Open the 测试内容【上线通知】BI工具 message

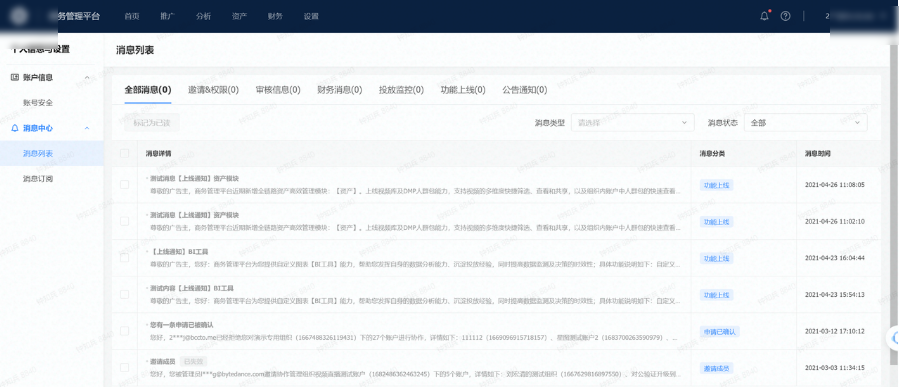(191, 288)
